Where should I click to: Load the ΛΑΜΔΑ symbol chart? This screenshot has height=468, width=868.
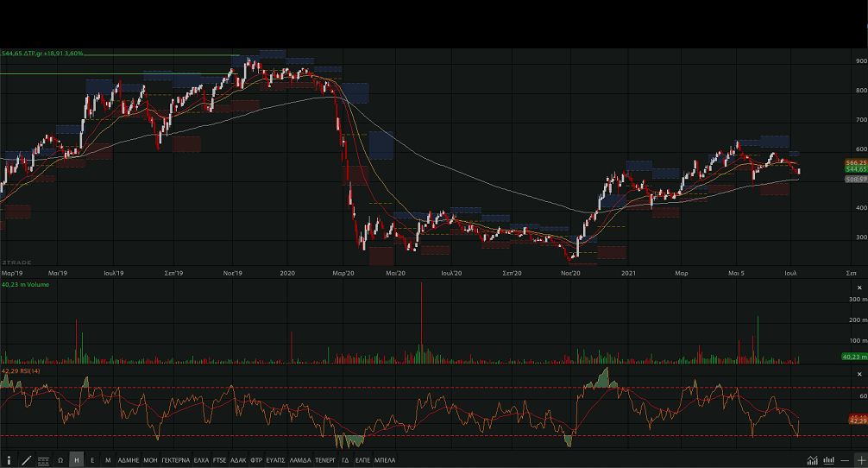point(300,460)
